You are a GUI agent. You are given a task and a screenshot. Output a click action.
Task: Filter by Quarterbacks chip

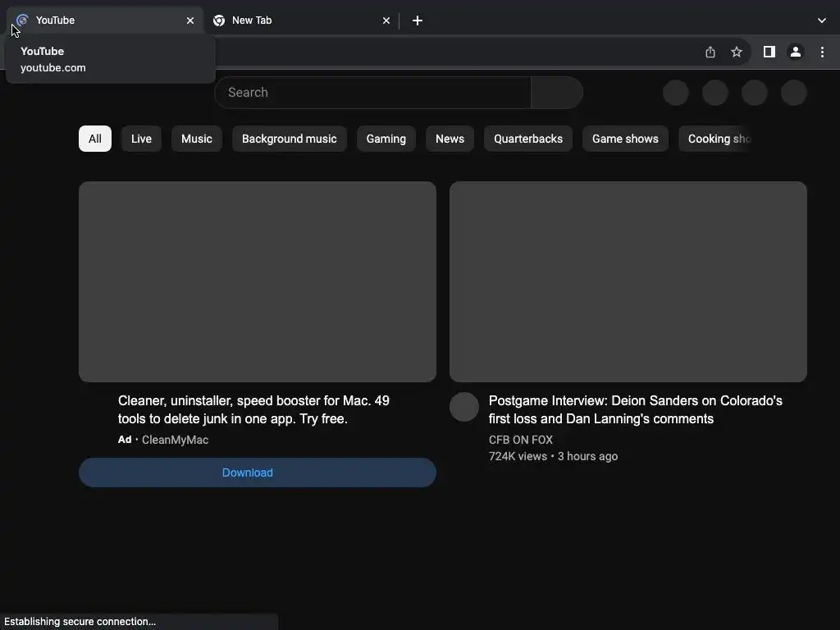point(528,139)
